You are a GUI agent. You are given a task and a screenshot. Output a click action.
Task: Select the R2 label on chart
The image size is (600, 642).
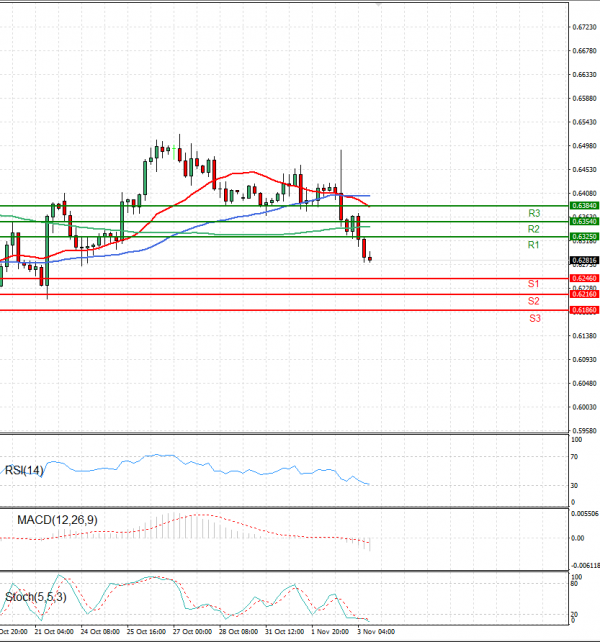click(x=534, y=229)
